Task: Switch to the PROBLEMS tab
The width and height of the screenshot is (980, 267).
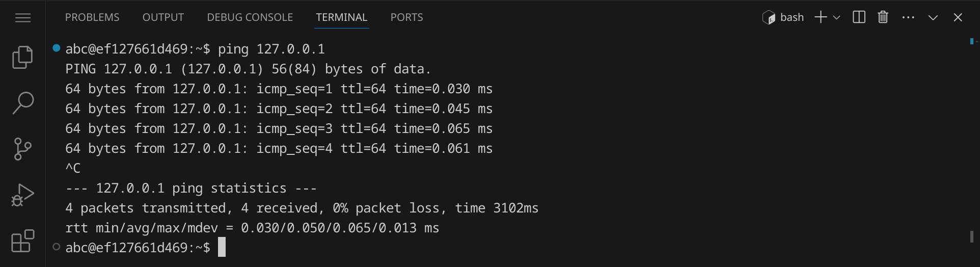Action: pos(92,17)
